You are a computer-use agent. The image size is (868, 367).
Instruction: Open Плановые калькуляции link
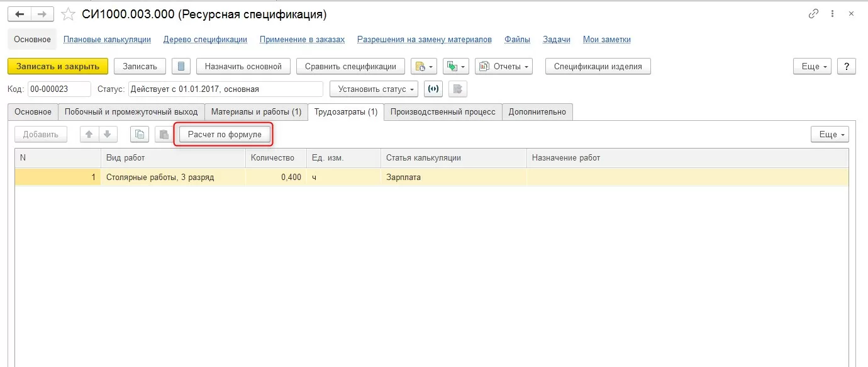(x=108, y=39)
